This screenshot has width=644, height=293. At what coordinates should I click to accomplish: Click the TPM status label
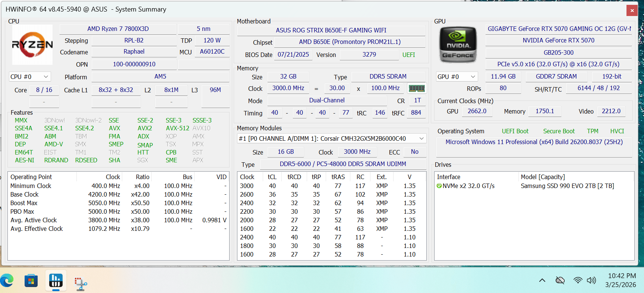point(593,131)
